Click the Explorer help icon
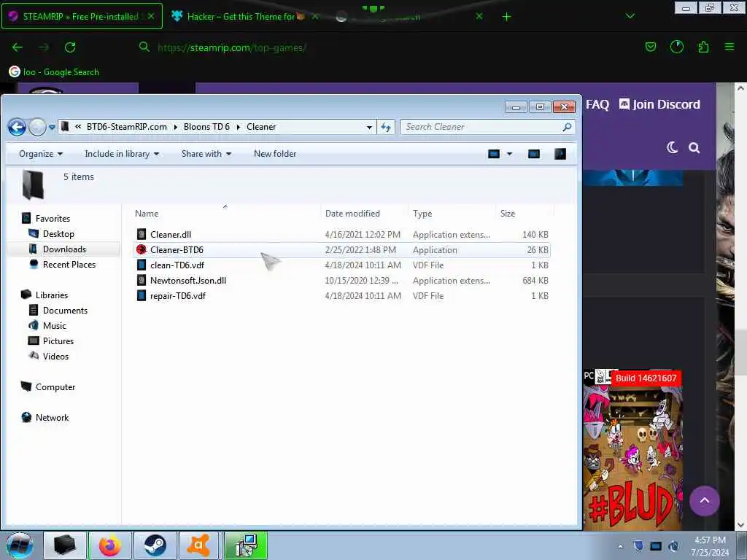The image size is (747, 560). tap(560, 154)
